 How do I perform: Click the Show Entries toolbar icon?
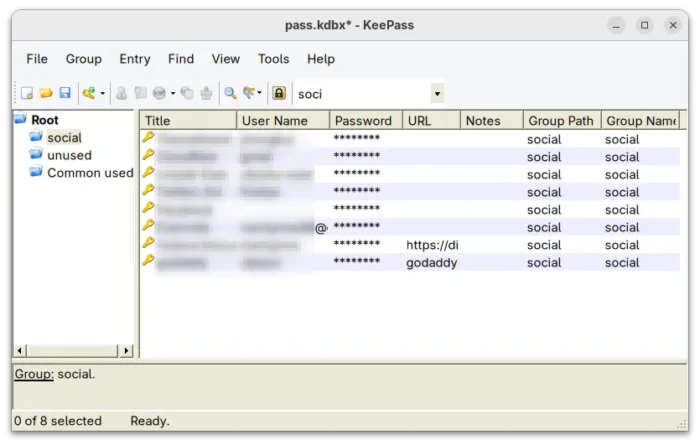[x=248, y=93]
